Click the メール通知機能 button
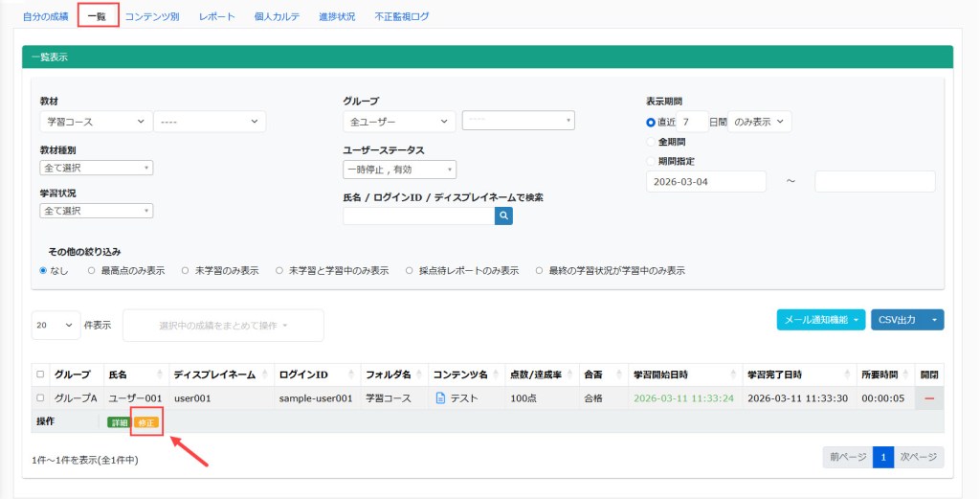This screenshot has width=980, height=499. point(820,320)
